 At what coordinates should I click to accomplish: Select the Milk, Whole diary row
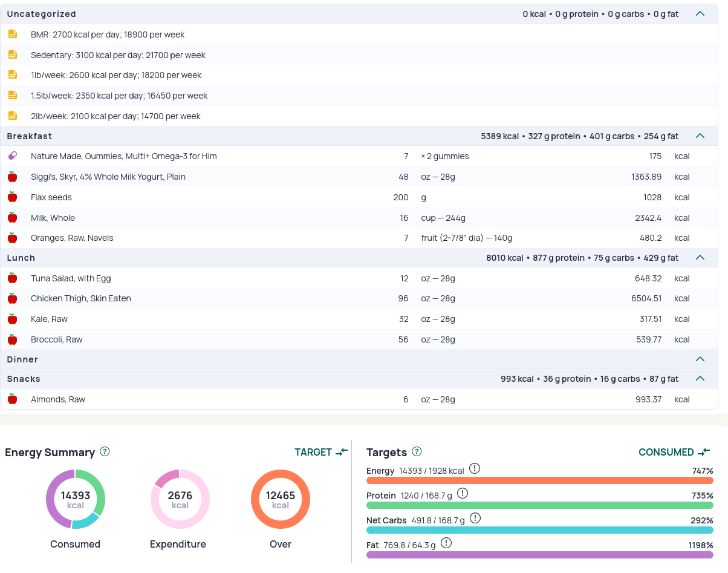(x=359, y=218)
